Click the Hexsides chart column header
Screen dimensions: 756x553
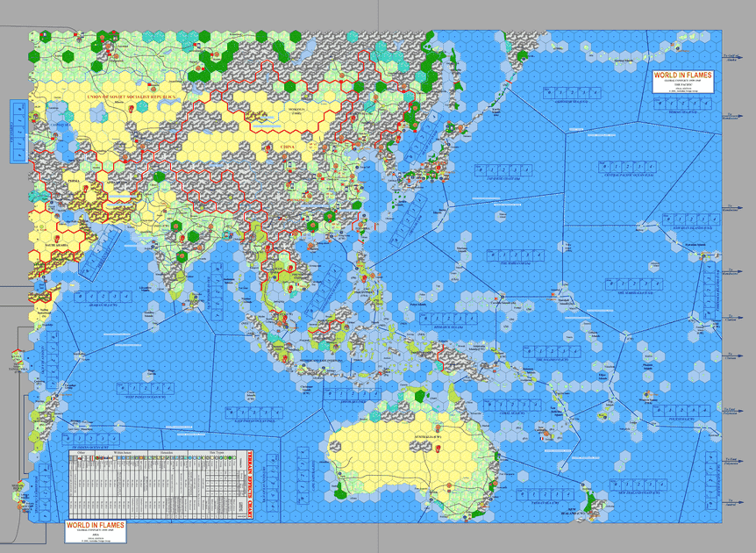coord(167,454)
